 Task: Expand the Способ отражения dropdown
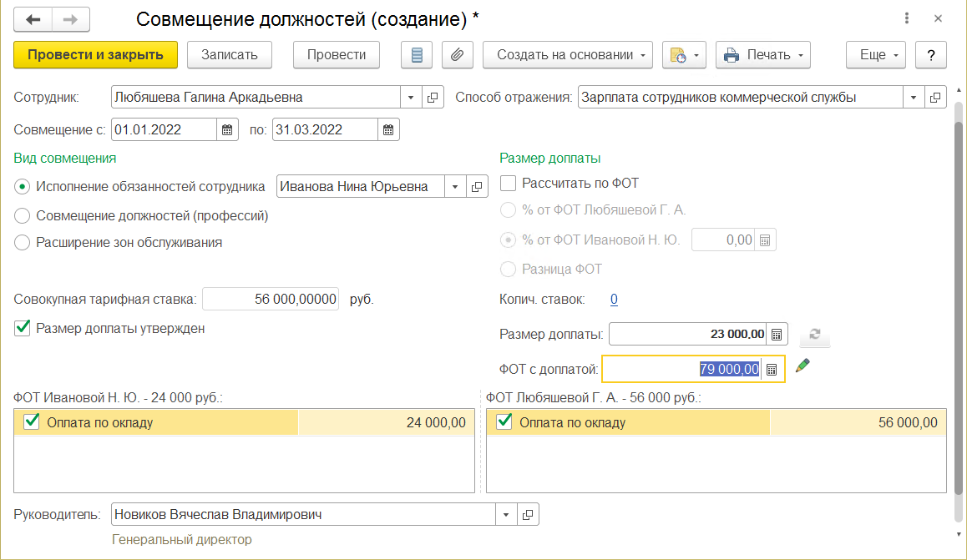coord(914,98)
